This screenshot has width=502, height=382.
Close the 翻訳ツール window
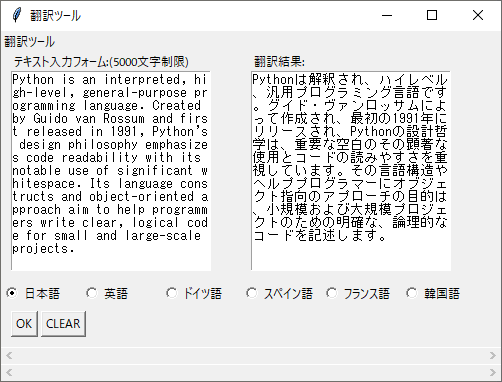click(478, 15)
